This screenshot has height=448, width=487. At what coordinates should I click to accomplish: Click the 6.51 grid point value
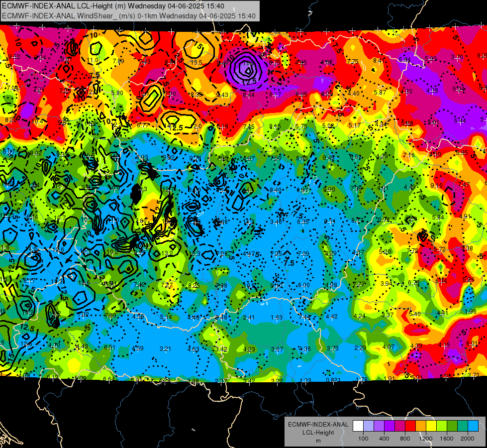point(109,347)
